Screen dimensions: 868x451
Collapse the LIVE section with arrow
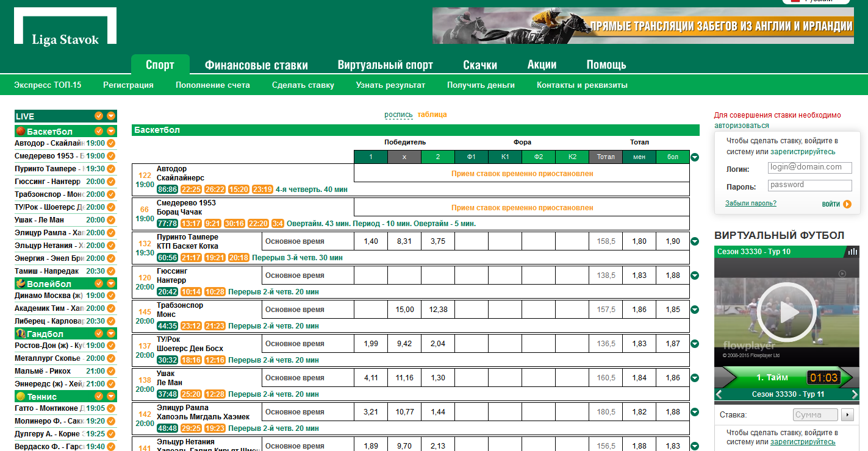coord(111,116)
